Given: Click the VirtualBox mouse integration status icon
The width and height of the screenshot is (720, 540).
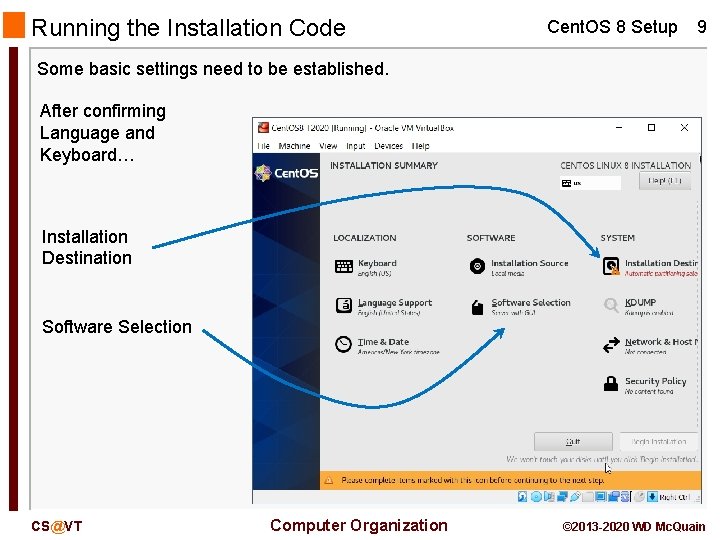Looking at the screenshot, I should pos(639,496).
